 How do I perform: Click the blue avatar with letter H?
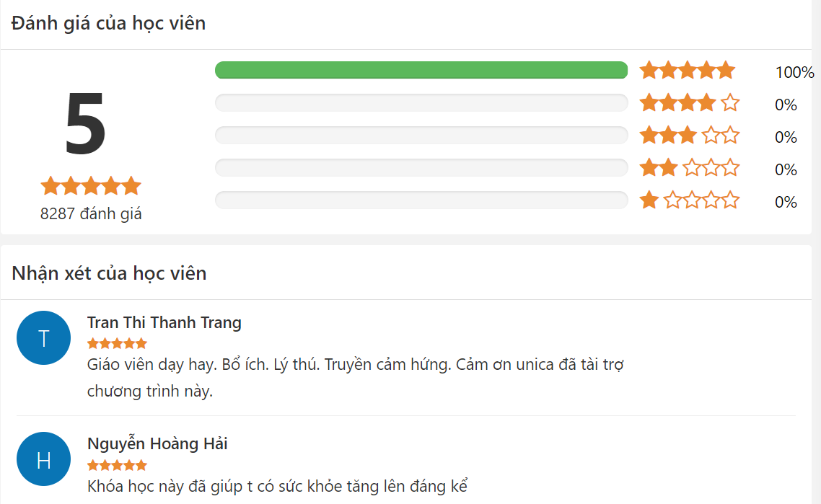[43, 459]
